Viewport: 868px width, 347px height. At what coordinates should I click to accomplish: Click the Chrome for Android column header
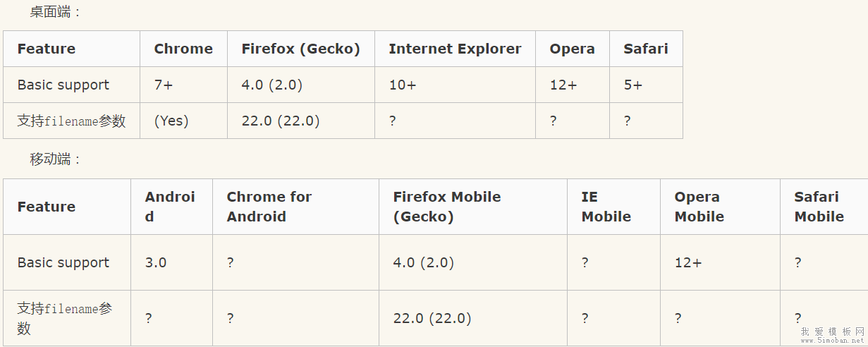pyautogui.click(x=269, y=207)
